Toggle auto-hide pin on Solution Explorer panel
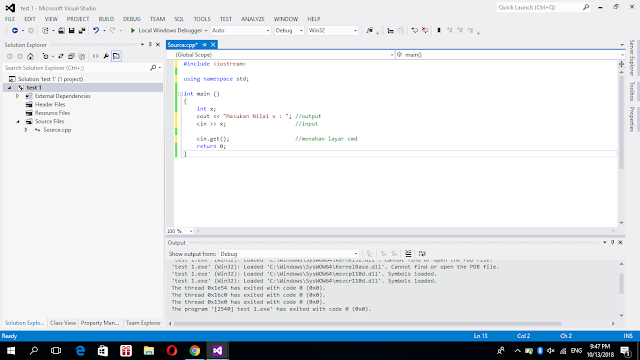Screen dimensions: 640x360 click(150, 44)
